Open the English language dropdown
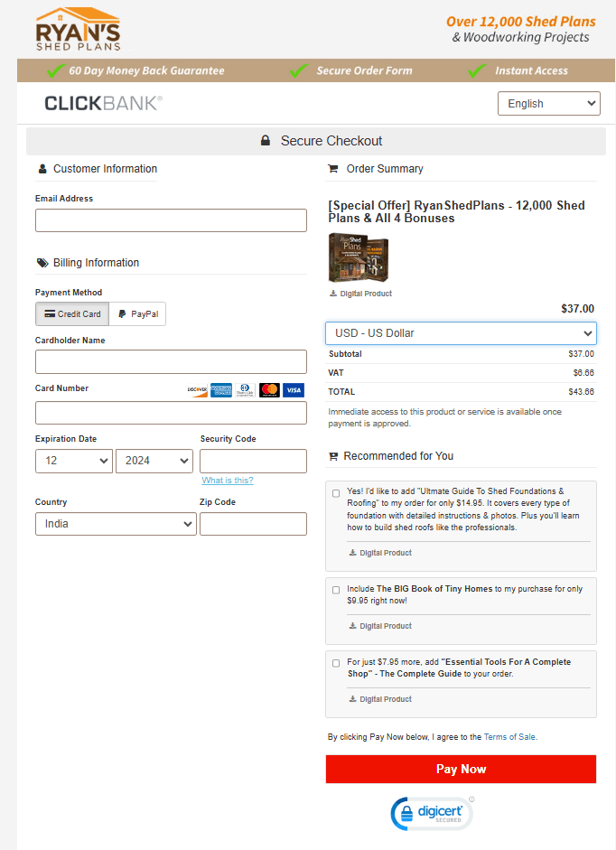 (x=548, y=103)
